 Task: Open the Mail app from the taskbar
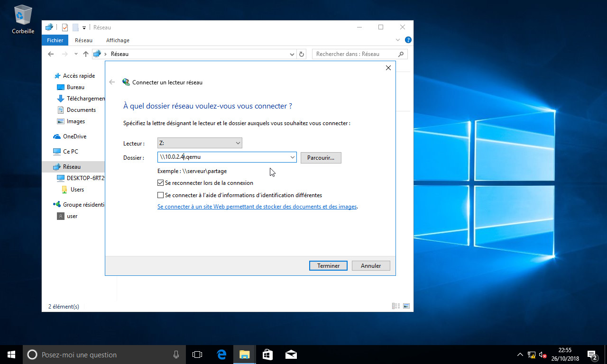click(x=291, y=355)
